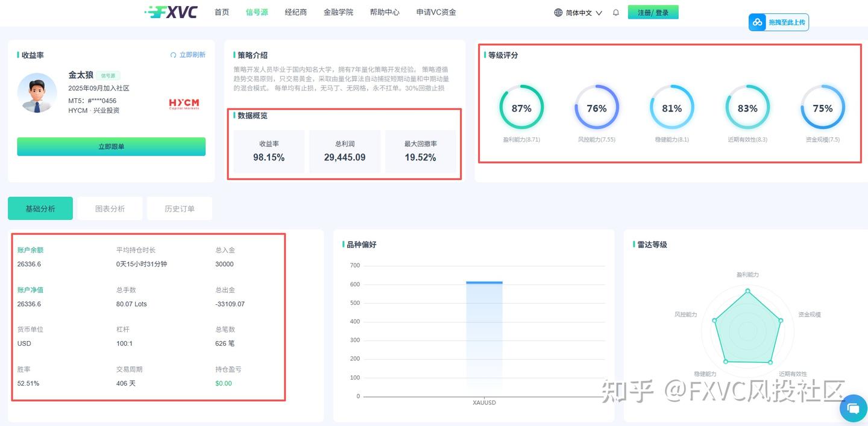Viewport: 868px width, 426px height.
Task: Click the 立即跟单 follow button
Action: point(111,146)
